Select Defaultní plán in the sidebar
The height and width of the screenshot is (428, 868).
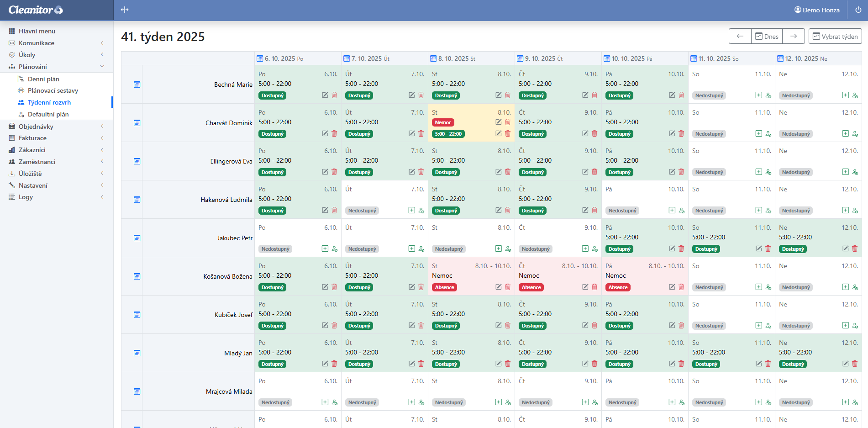pyautogui.click(x=48, y=114)
